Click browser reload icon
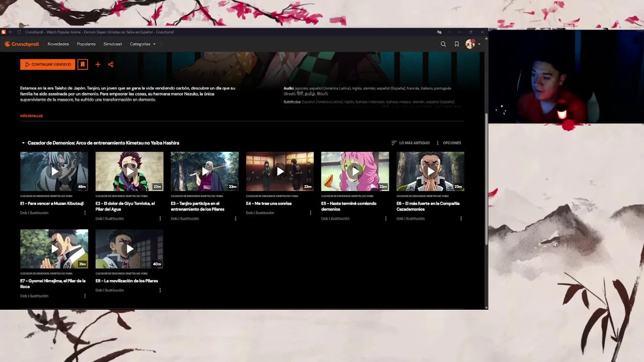 pos(19,32)
